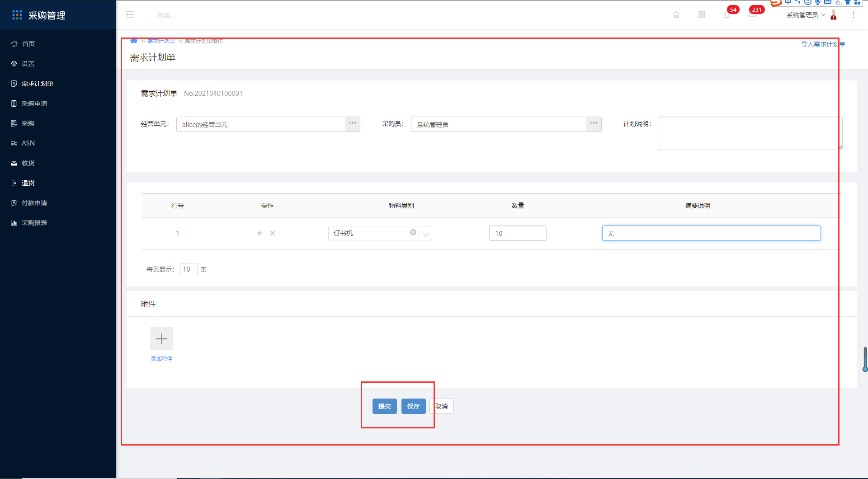Click the No.2021040100001 document number

[213, 94]
